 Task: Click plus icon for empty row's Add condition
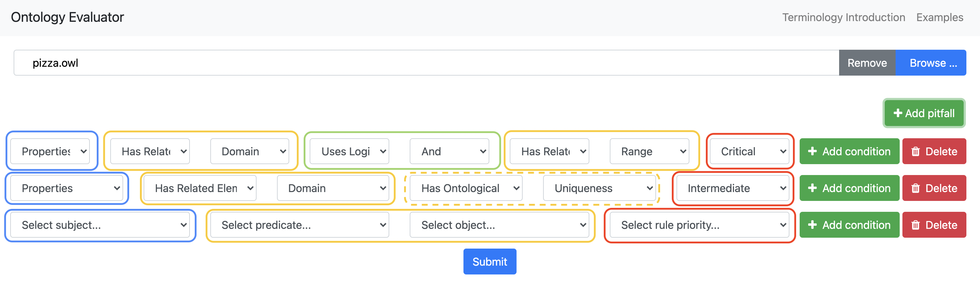coord(812,225)
